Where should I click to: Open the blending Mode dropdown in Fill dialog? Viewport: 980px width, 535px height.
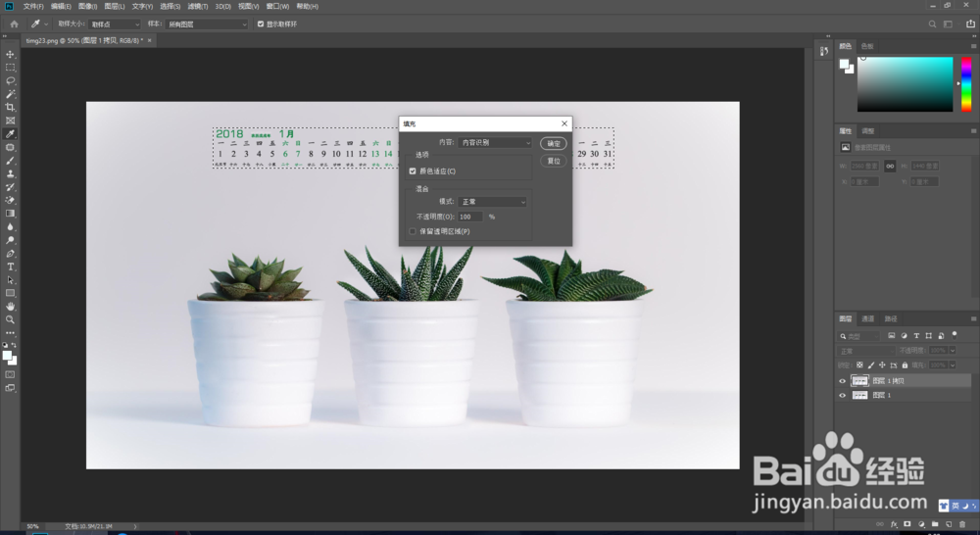(493, 202)
